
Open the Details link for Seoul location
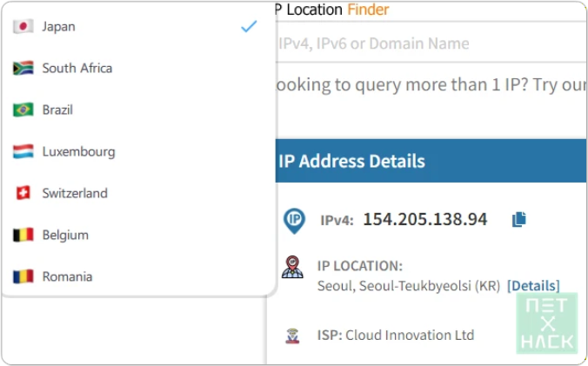tap(533, 286)
